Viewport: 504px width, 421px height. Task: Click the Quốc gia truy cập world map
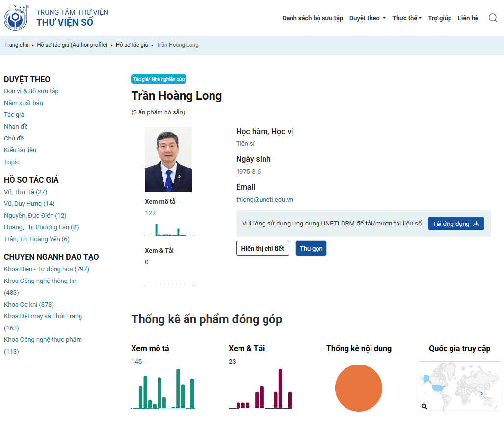tap(460, 387)
